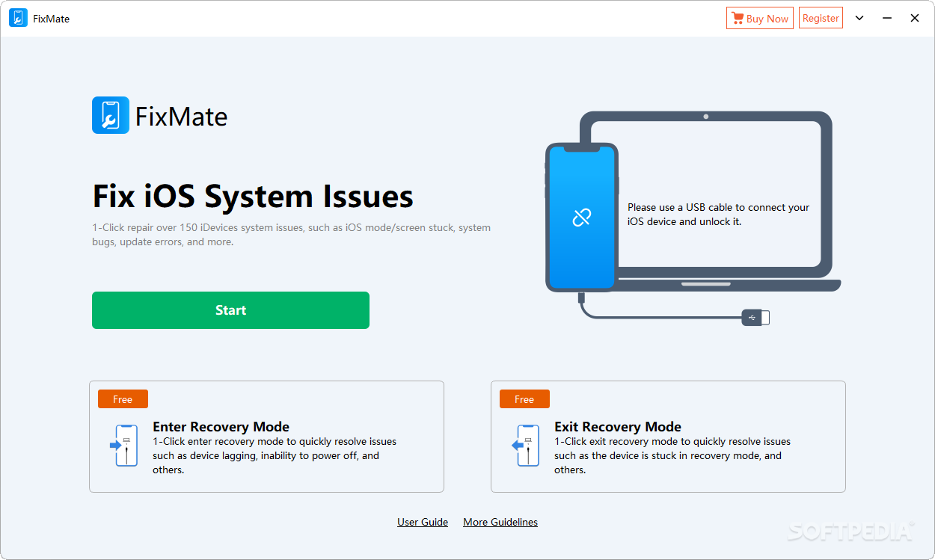This screenshot has height=560, width=935.
Task: Open the More Guidelines link
Action: 500,523
